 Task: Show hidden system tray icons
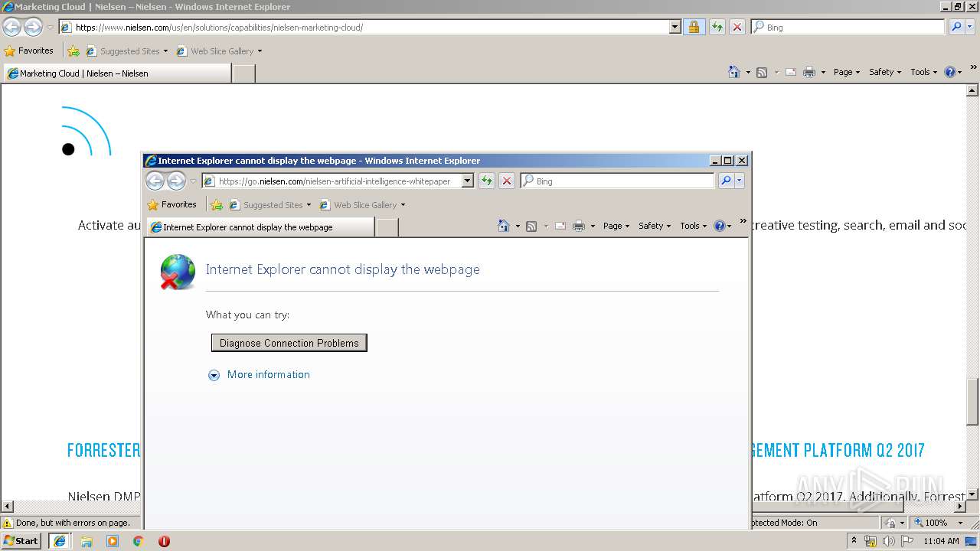pyautogui.click(x=854, y=541)
